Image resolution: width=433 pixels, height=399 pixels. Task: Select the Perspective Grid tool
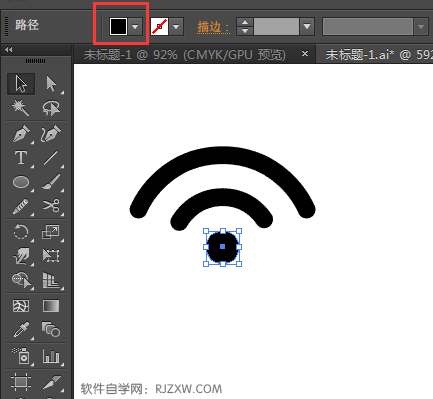click(51, 280)
